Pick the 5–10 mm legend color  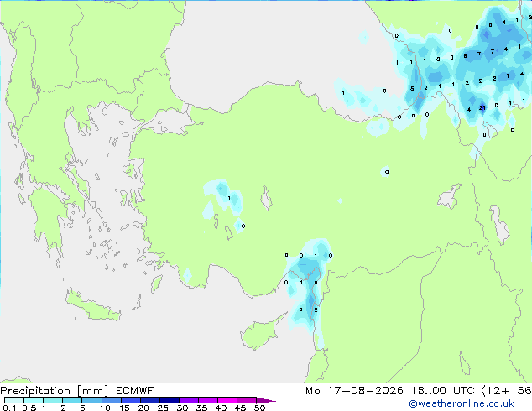click(91, 400)
